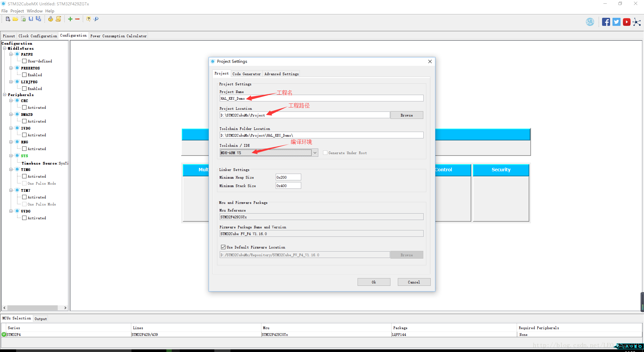Click the gear icon beside FREERTOS

17,68
